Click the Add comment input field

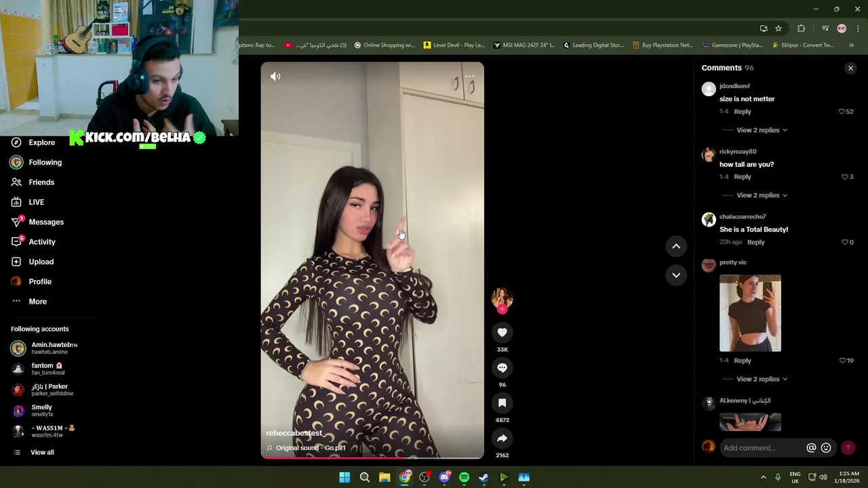(762, 447)
